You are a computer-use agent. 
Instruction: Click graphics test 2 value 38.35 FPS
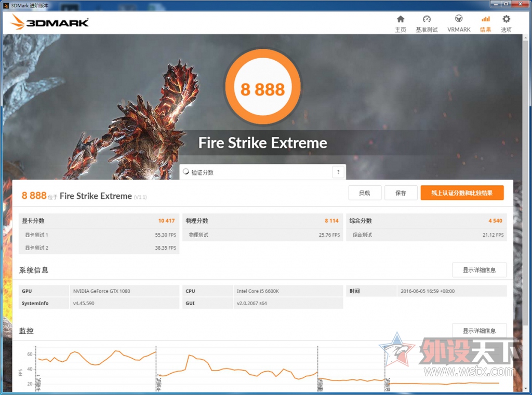166,248
